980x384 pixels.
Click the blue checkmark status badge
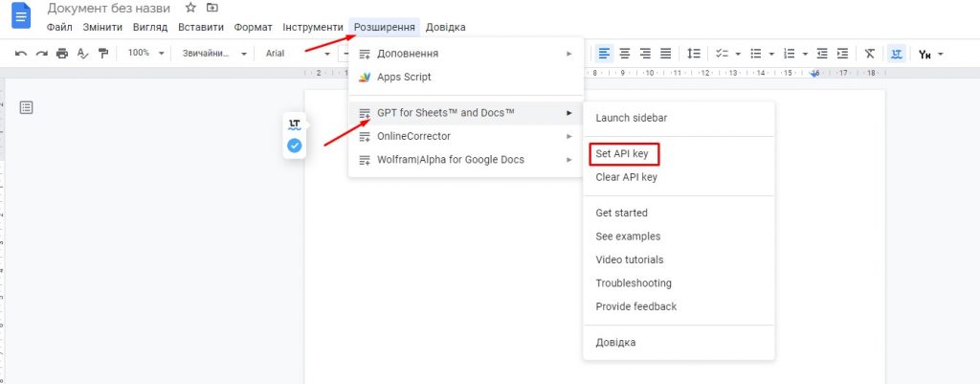[x=295, y=146]
